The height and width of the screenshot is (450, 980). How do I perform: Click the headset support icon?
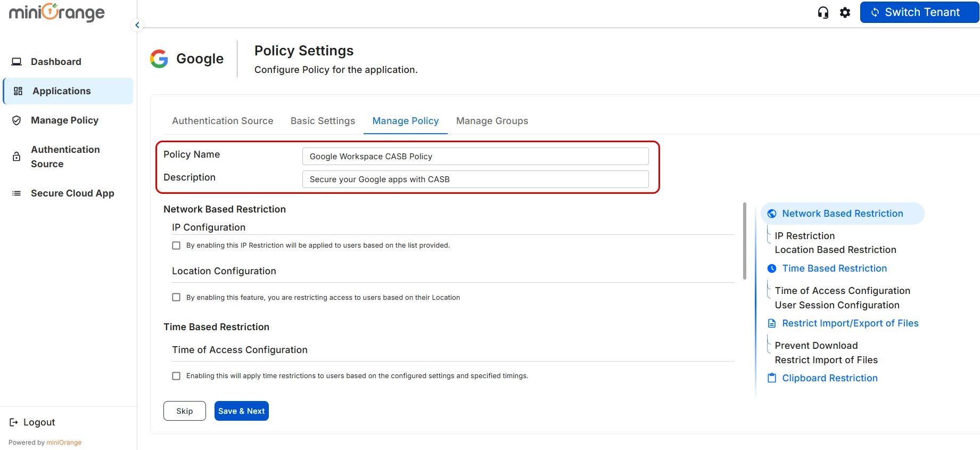click(x=822, y=12)
